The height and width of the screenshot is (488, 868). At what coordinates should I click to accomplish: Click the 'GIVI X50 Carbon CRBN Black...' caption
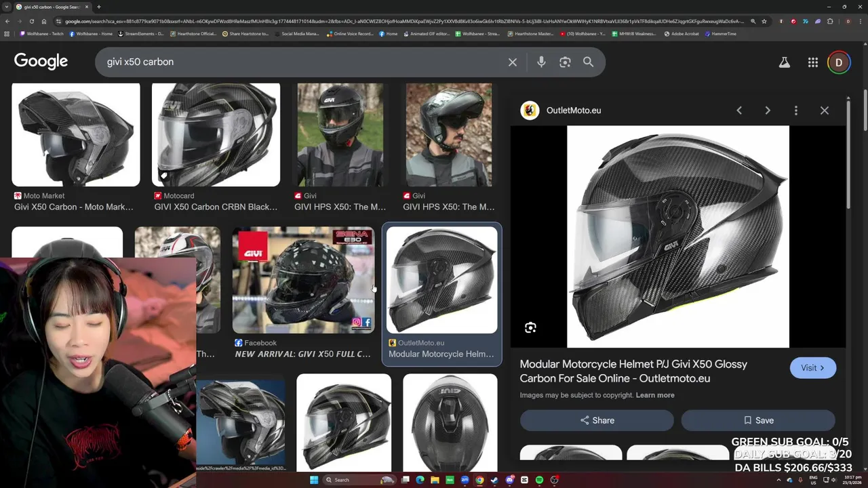click(216, 207)
